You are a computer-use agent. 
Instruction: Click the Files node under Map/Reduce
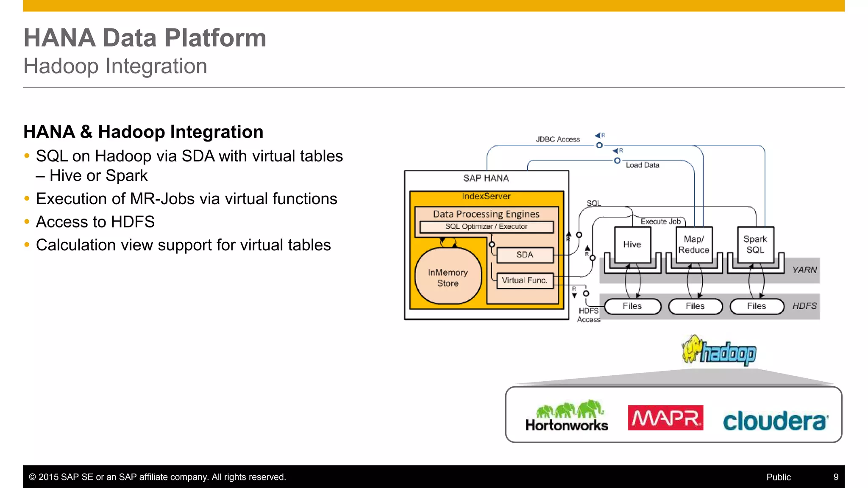tap(696, 306)
